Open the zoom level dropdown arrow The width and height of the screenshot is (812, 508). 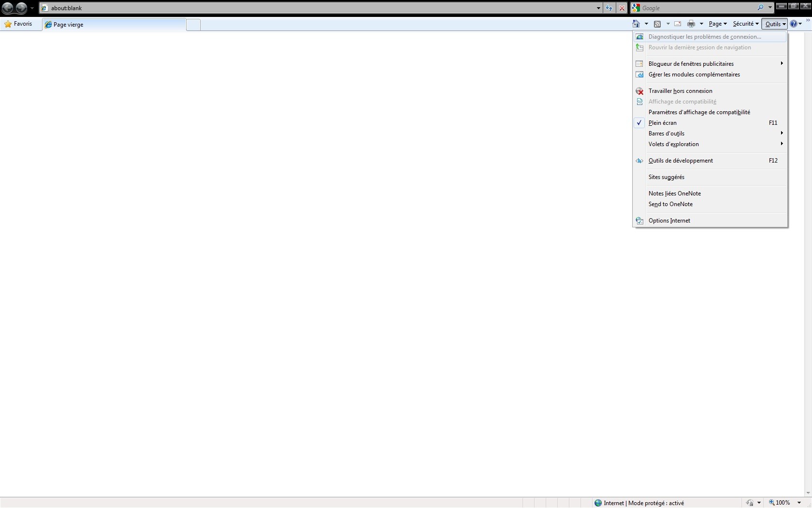tap(799, 503)
